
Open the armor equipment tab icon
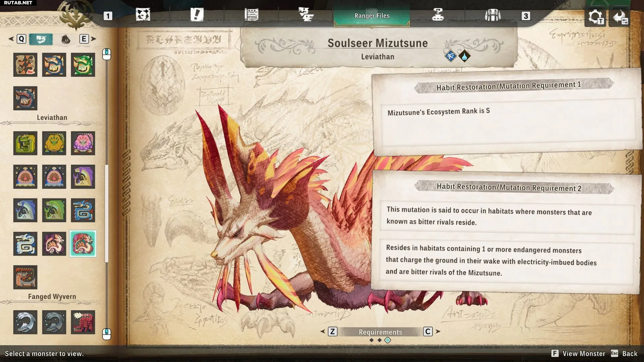[492, 15]
